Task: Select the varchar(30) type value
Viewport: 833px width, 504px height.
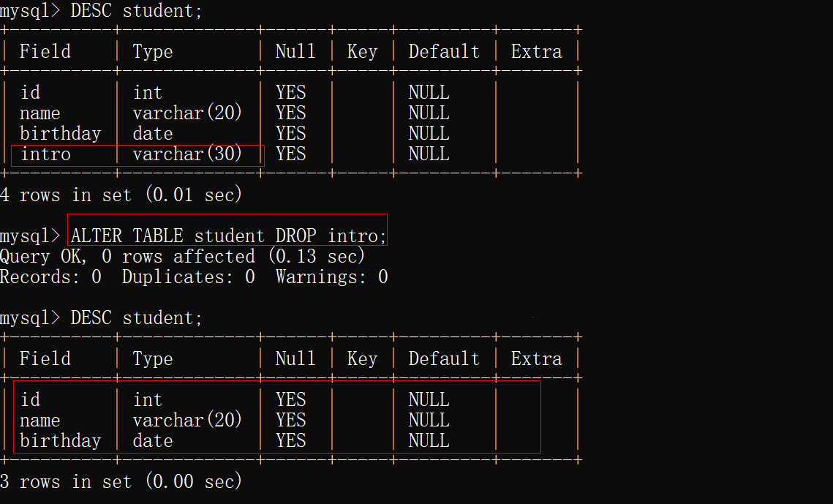Action: click(x=187, y=154)
